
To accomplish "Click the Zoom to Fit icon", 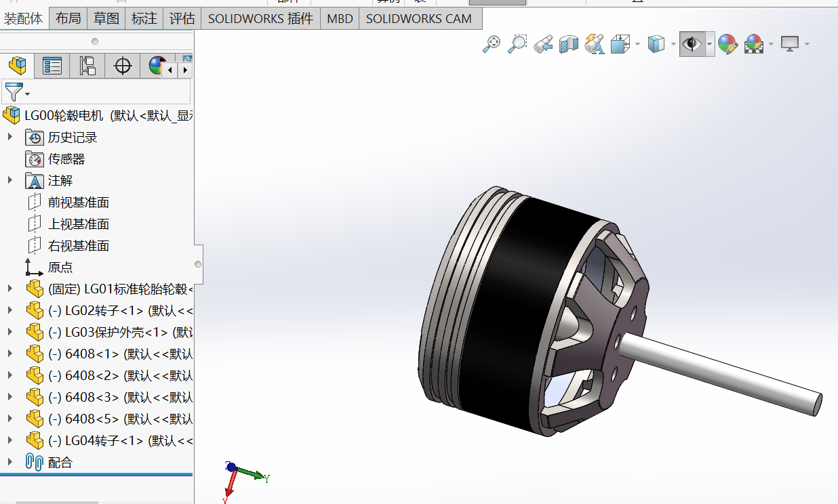I will click(491, 44).
